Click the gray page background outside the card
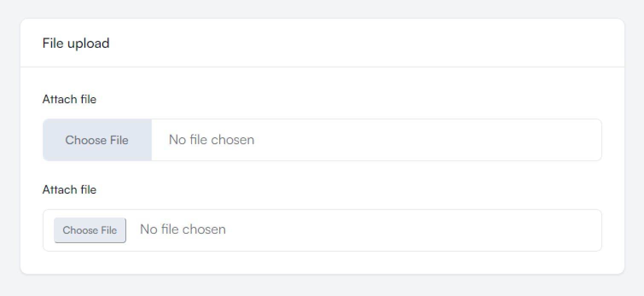This screenshot has height=296, width=644. [x=322, y=286]
